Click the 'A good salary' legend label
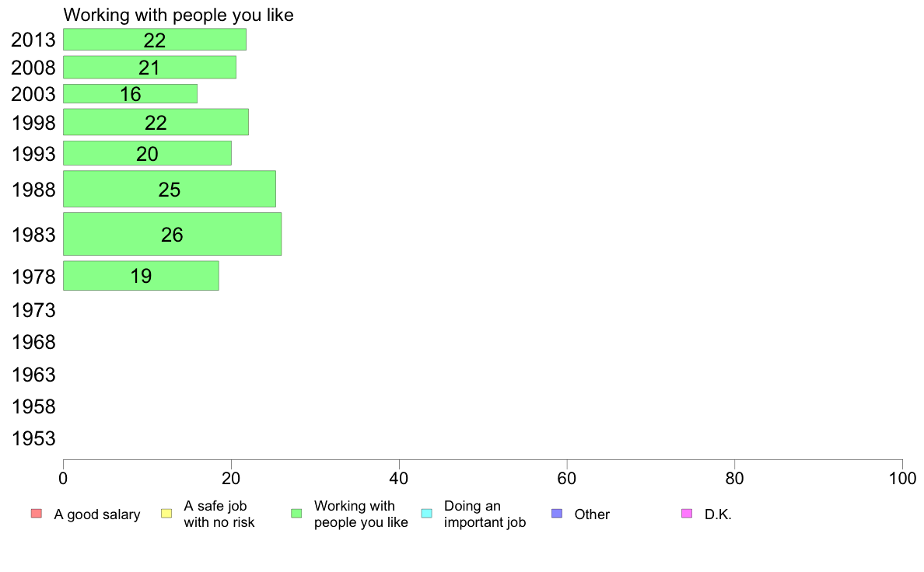Screen dimensions: 924x572 pyautogui.click(x=97, y=514)
